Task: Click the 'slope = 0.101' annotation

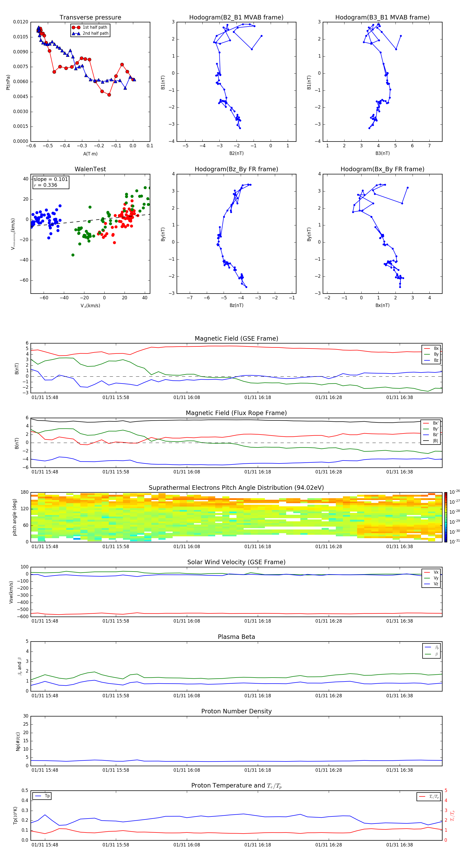Action: coord(50,179)
